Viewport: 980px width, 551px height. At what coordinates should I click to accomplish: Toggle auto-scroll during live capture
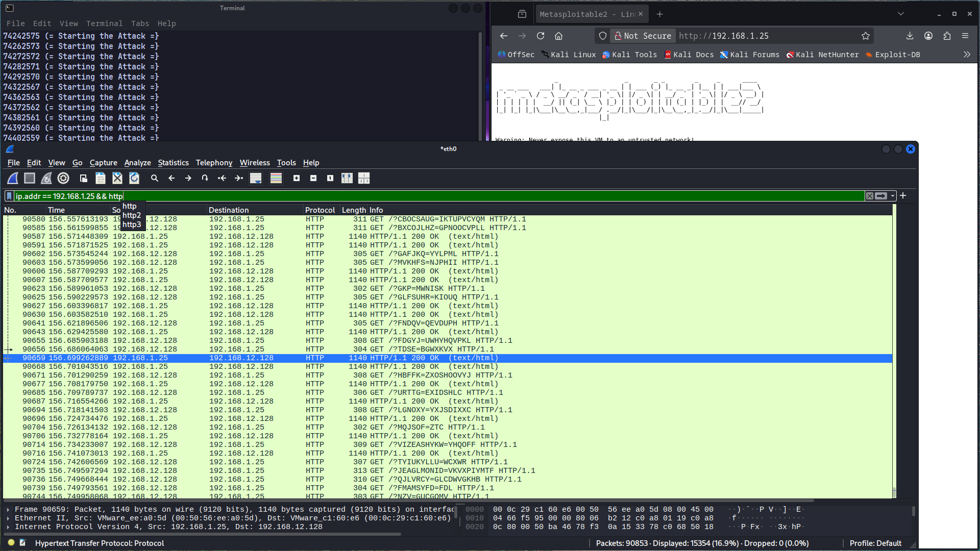(x=256, y=178)
